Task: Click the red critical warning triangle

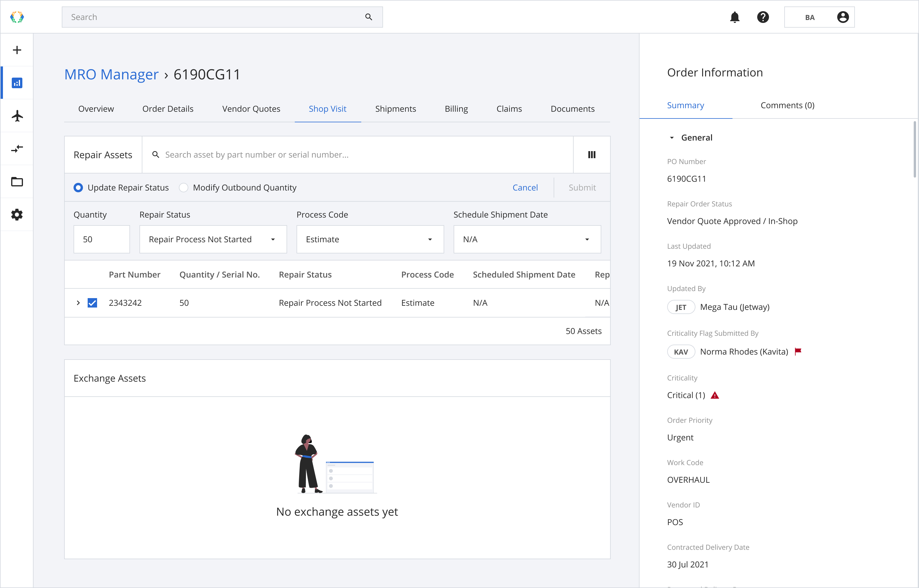Action: tap(715, 395)
